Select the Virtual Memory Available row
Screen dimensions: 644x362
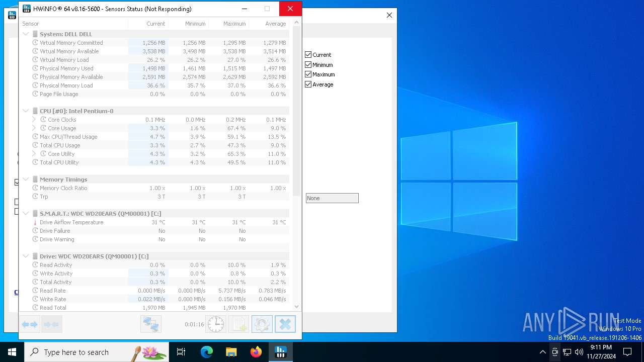[155, 51]
